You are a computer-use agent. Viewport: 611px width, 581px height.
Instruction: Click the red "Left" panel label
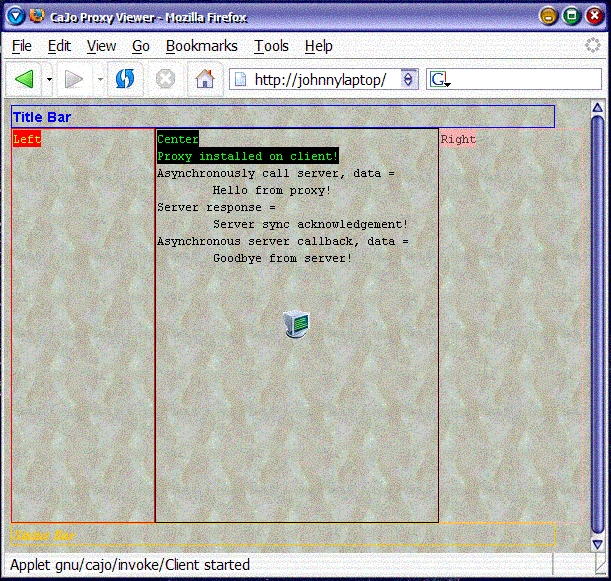(x=27, y=139)
